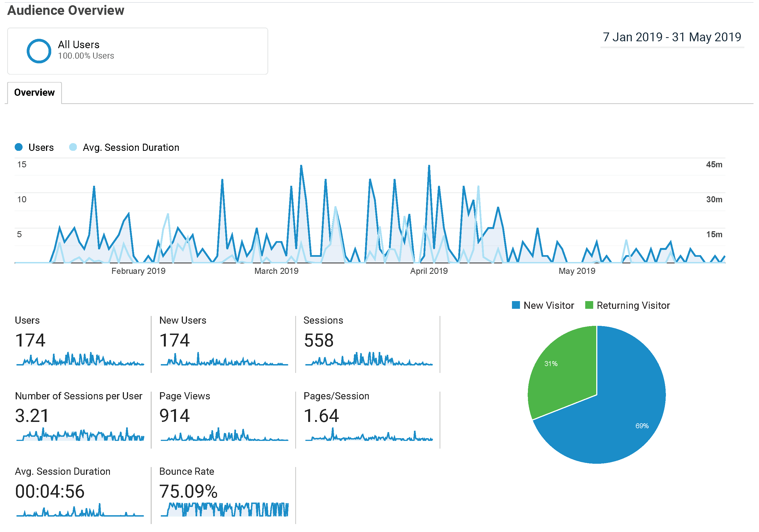Select the All Users segment box

(x=138, y=51)
